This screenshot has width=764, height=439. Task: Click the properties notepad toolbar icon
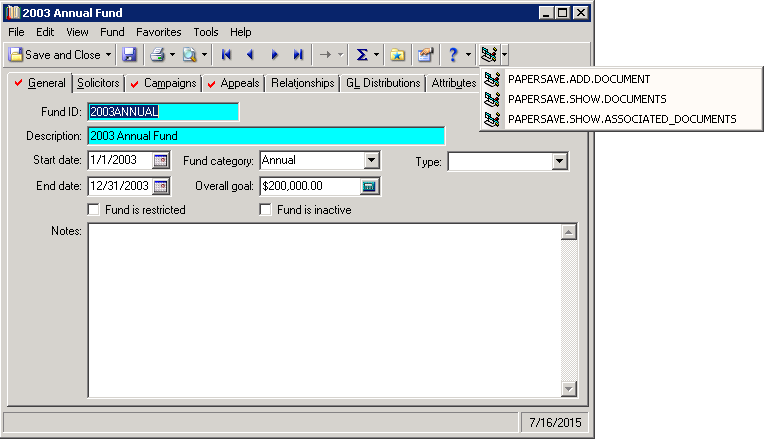coord(425,55)
